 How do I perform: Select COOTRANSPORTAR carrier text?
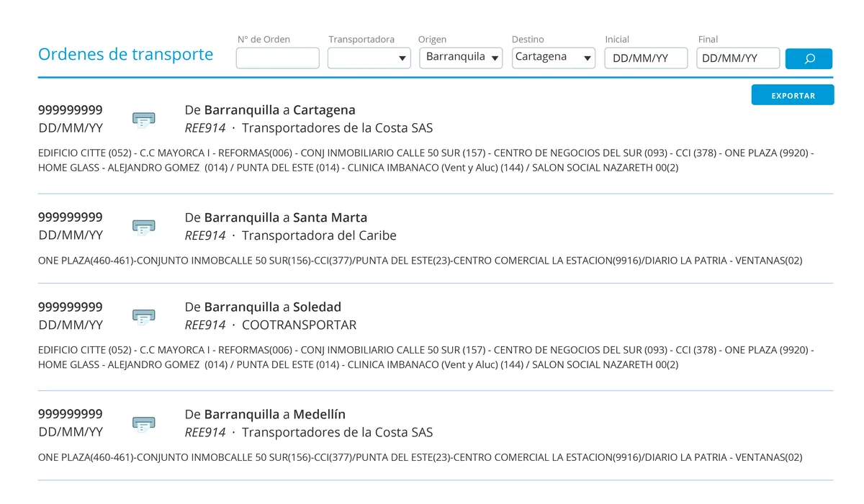click(x=299, y=325)
